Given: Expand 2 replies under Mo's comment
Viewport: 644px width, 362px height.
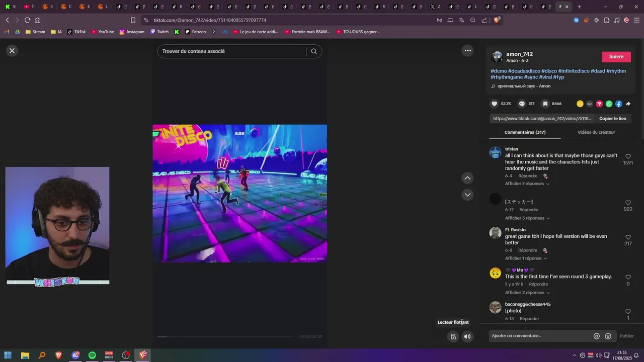Looking at the screenshot, I should click(x=527, y=293).
